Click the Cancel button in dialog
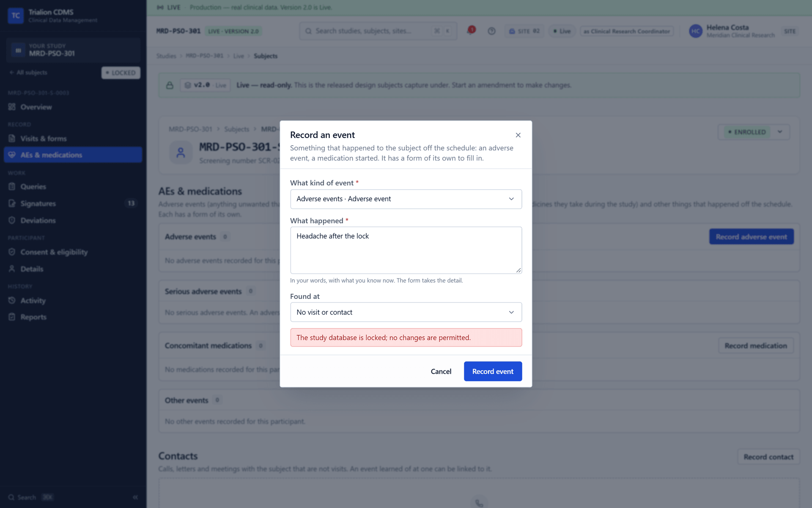The width and height of the screenshot is (812, 508). click(x=441, y=371)
